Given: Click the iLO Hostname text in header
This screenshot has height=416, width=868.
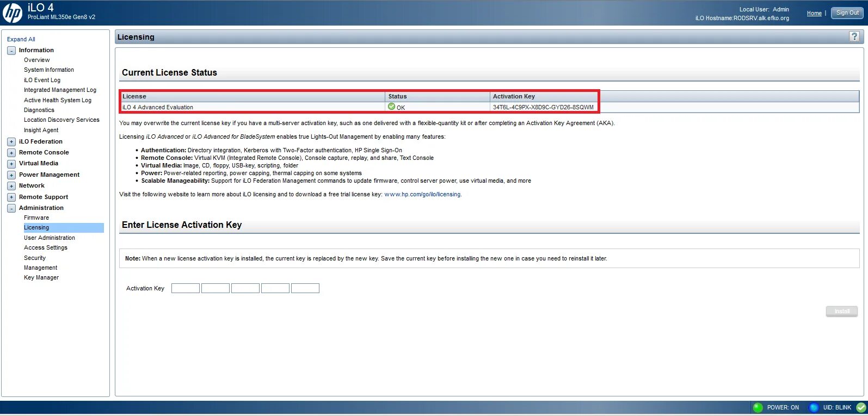Looking at the screenshot, I should tap(742, 18).
